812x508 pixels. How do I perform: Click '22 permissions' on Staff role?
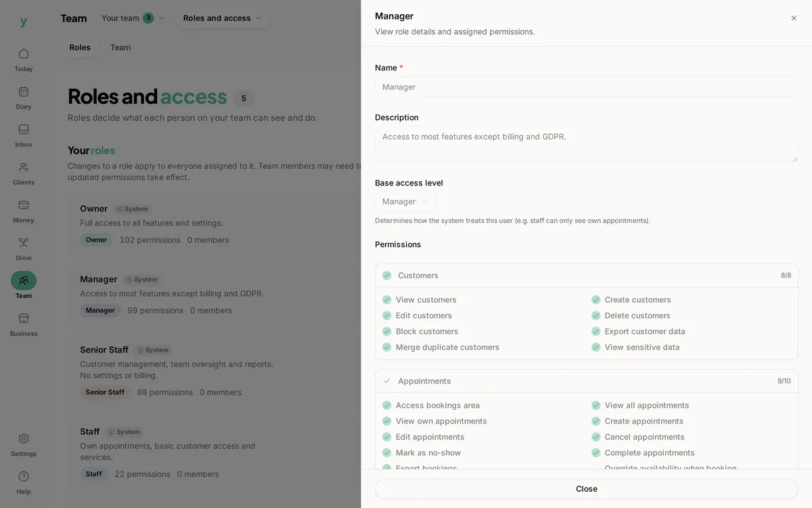143,474
